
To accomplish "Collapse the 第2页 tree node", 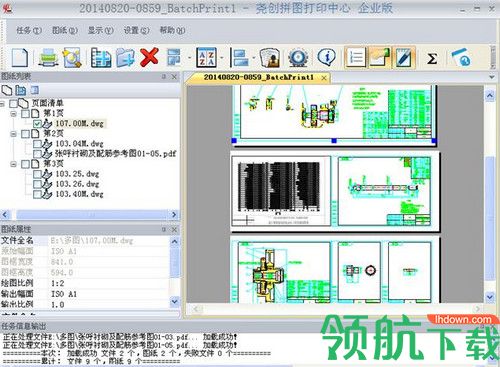I will [13, 134].
